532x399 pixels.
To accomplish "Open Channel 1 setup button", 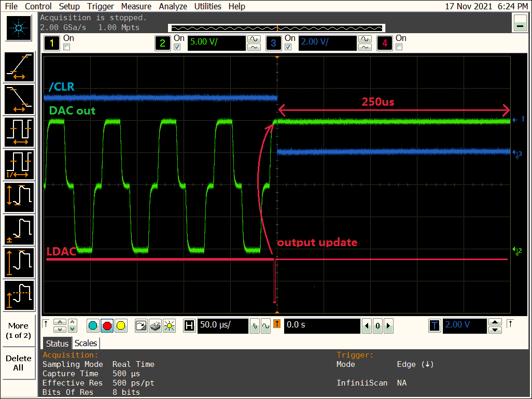I will [x=52, y=43].
